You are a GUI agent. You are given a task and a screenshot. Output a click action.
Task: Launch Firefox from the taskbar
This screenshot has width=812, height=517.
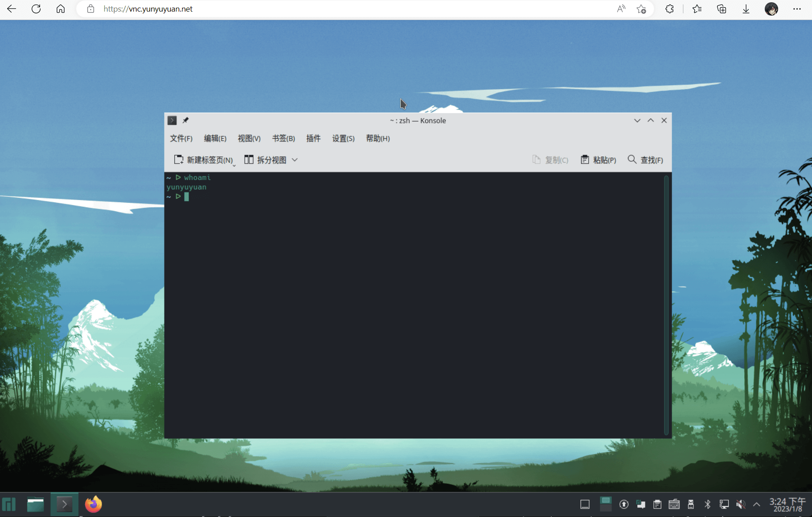point(94,504)
